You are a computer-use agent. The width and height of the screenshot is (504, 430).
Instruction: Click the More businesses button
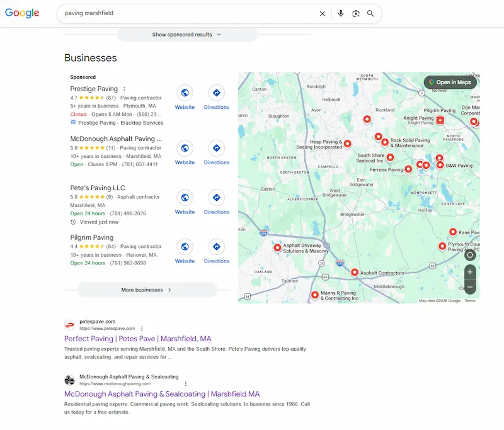[x=147, y=290]
